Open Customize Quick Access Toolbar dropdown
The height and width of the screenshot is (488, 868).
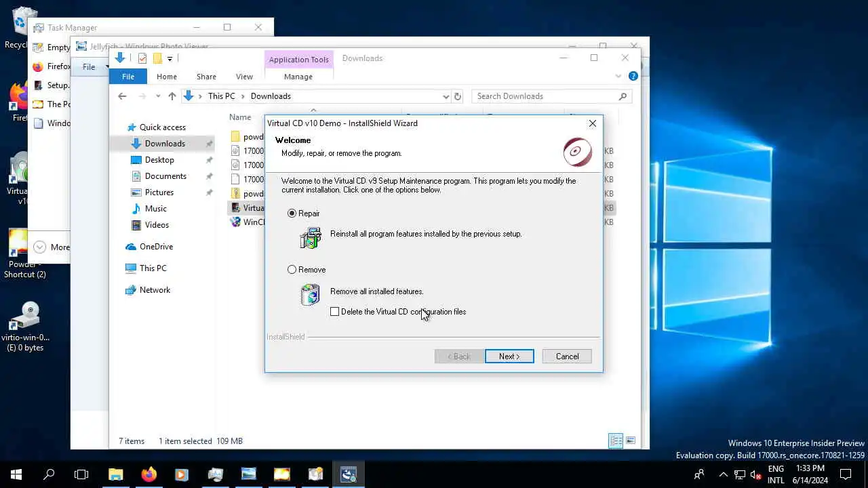pyautogui.click(x=170, y=59)
